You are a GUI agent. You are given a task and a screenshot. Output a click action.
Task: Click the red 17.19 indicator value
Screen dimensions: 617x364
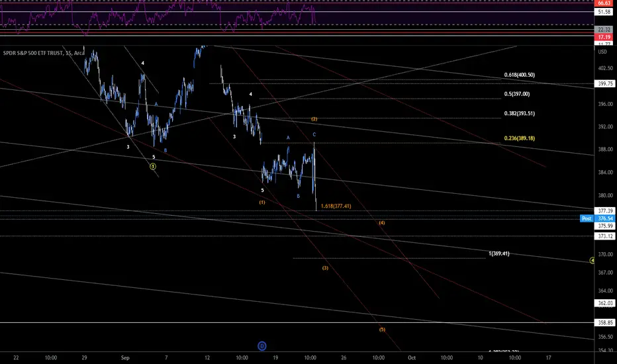click(604, 37)
